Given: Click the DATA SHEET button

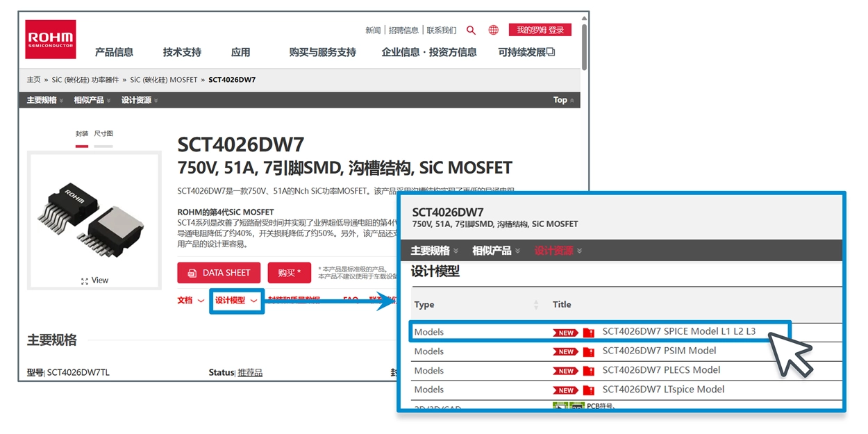Looking at the screenshot, I should [x=219, y=273].
